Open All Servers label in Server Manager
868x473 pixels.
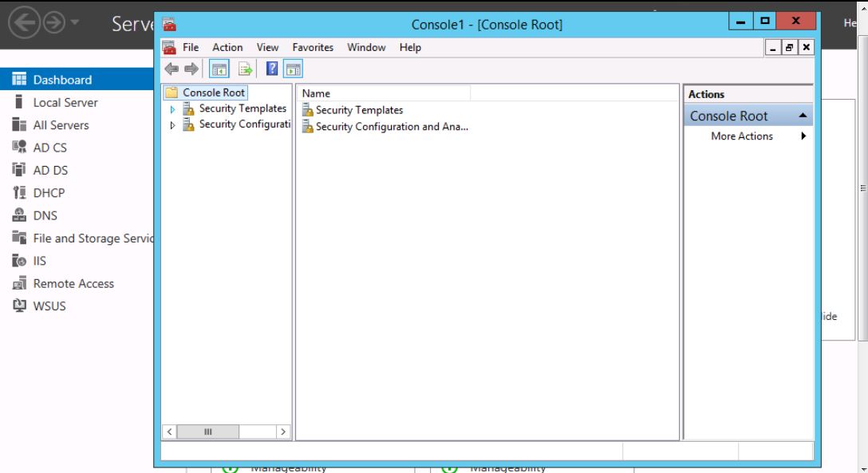(x=61, y=125)
